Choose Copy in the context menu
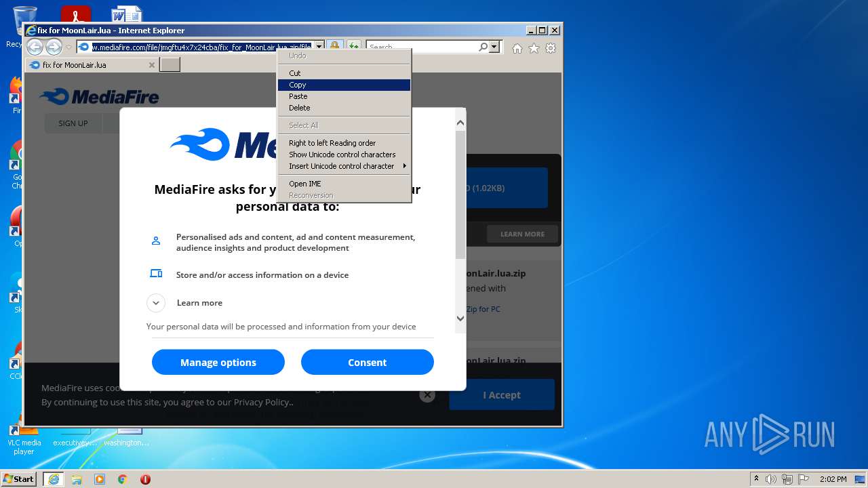Viewport: 868px width, 488px height. (x=344, y=85)
